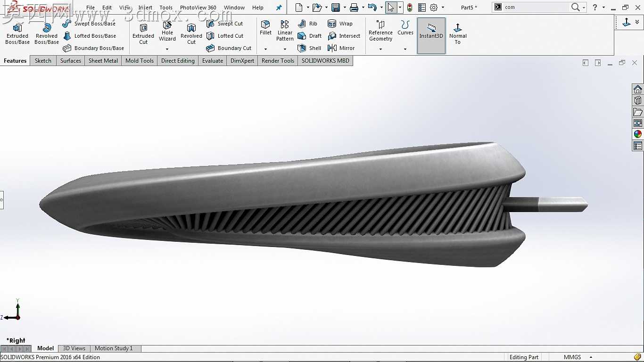644x362 pixels.
Task: Open File Properties icon in top toolbar
Action: coord(422,8)
